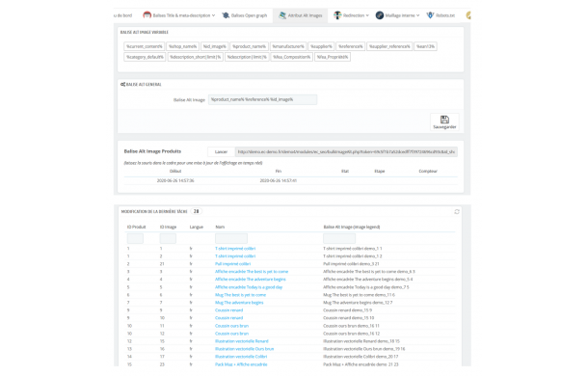Image resolution: width=588 pixels, height=376 pixels.
Task: Open Illustration vectorielle Colibri link
Action: coord(241,357)
